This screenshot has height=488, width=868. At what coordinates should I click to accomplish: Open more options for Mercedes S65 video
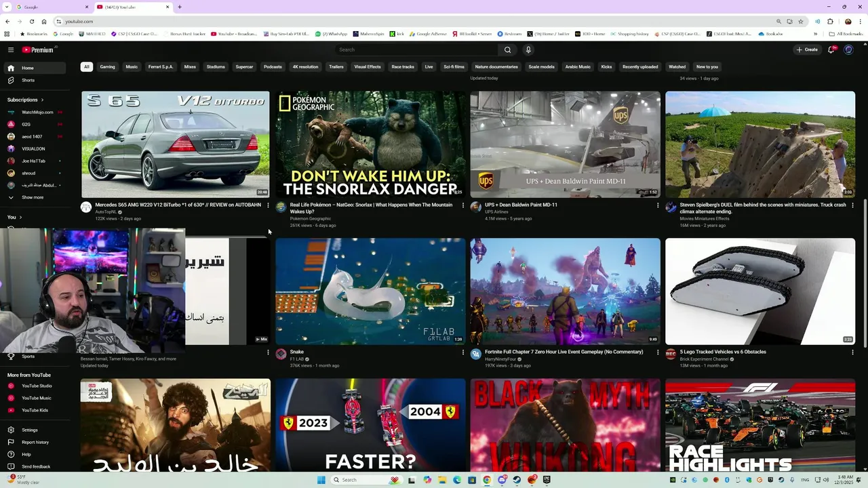pyautogui.click(x=268, y=205)
